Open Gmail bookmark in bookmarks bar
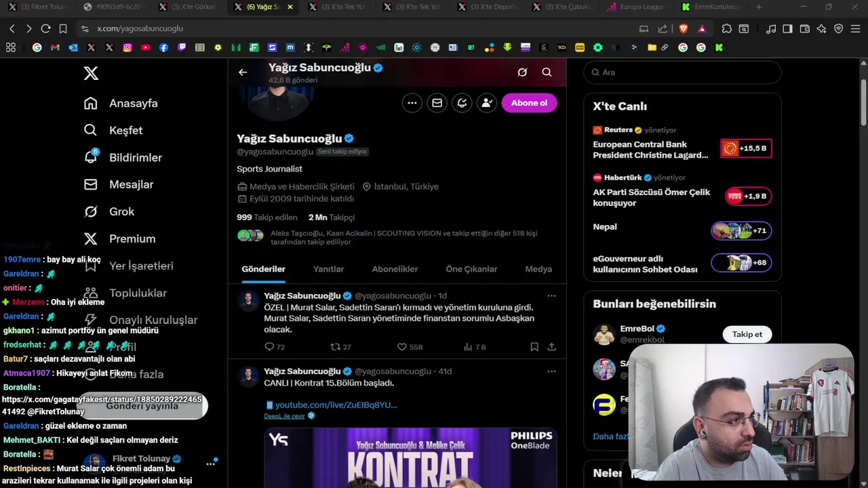 (55, 47)
